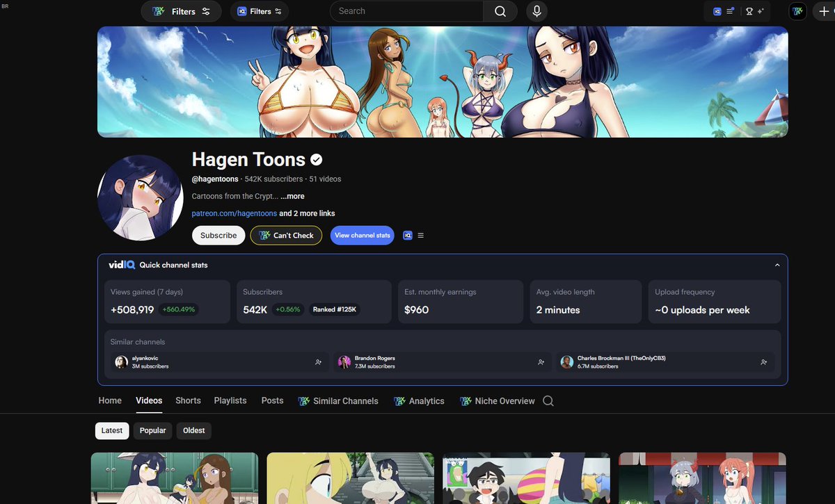
Task: Click small vidIQ icon beside View channel stats
Action: click(x=408, y=235)
